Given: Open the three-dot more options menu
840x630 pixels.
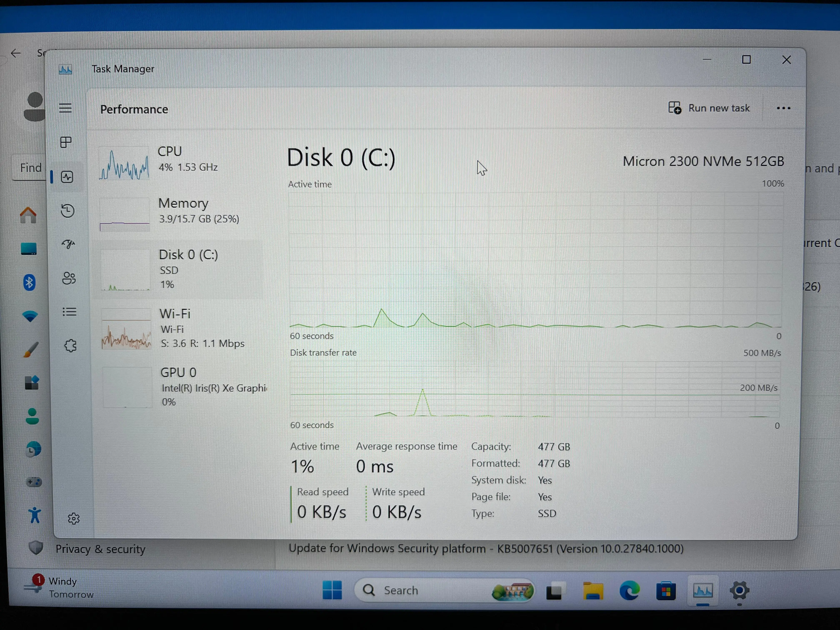Looking at the screenshot, I should [783, 109].
